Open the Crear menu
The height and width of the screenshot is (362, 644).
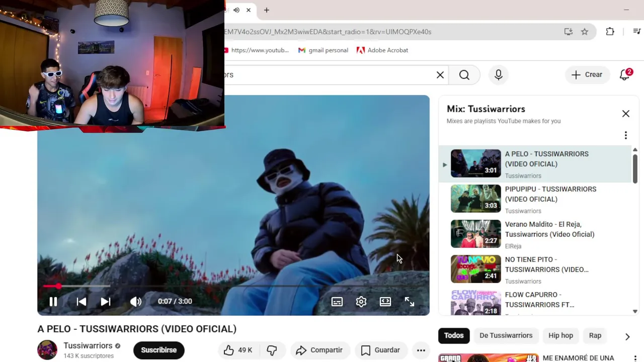point(587,74)
